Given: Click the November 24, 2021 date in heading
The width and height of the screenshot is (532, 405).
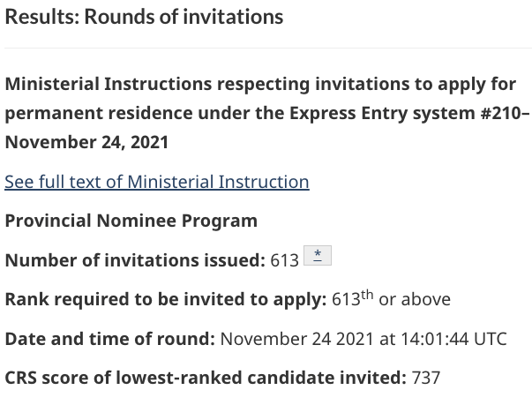Looking at the screenshot, I should click(86, 142).
